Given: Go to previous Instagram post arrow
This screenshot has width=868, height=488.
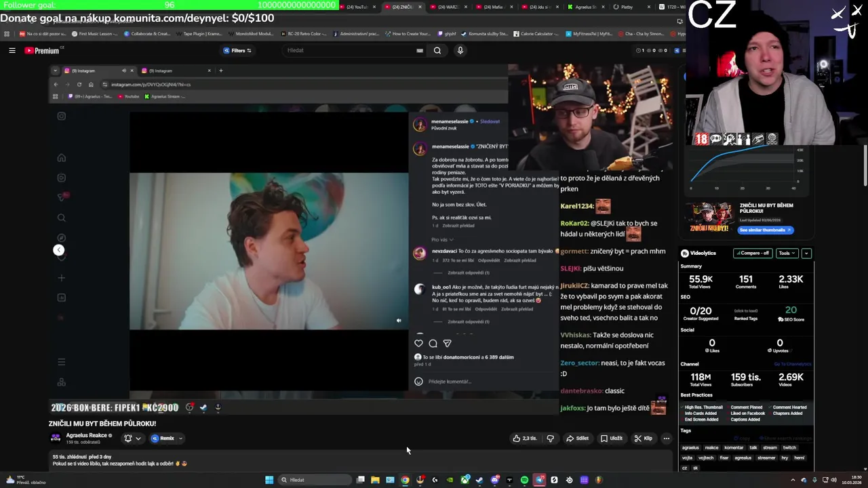Looking at the screenshot, I should coord(59,250).
